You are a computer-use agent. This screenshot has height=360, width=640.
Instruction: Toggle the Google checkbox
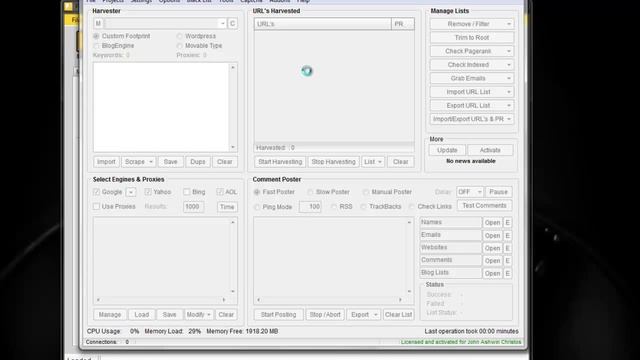pos(96,192)
